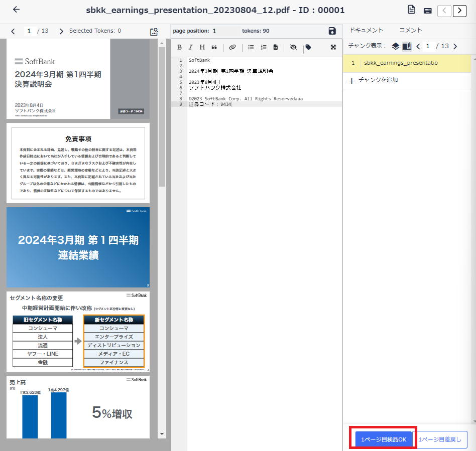Insert a heading with the H icon
Image resolution: width=476 pixels, height=451 pixels.
[x=202, y=47]
